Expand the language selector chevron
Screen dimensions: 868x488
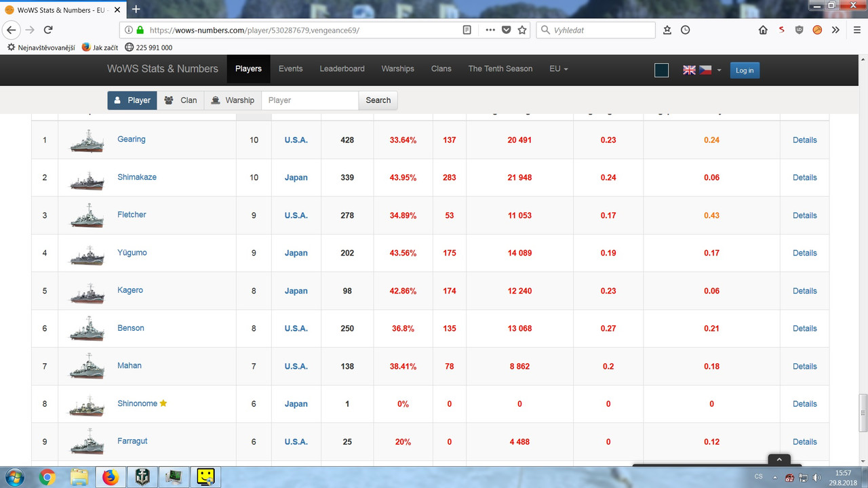point(719,69)
